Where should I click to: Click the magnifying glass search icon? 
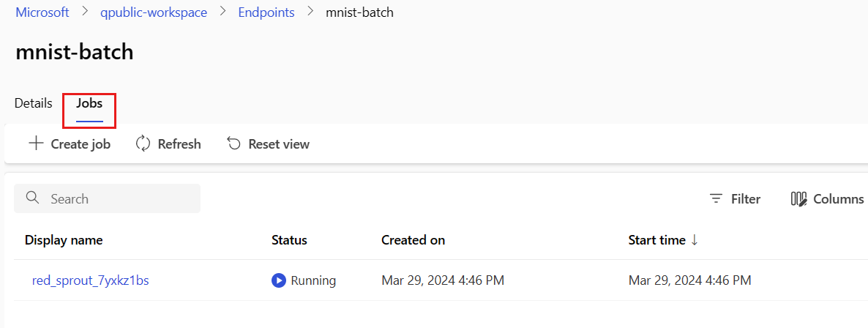point(32,198)
